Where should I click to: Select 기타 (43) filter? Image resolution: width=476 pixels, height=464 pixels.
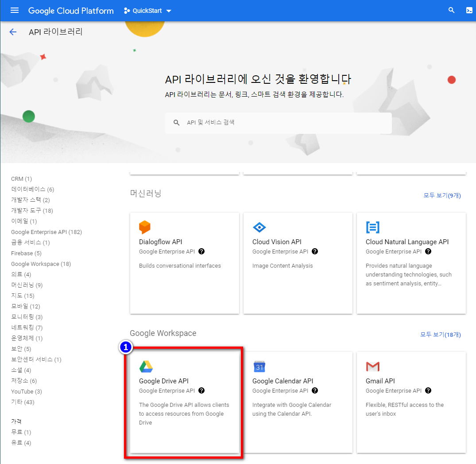pyautogui.click(x=23, y=402)
